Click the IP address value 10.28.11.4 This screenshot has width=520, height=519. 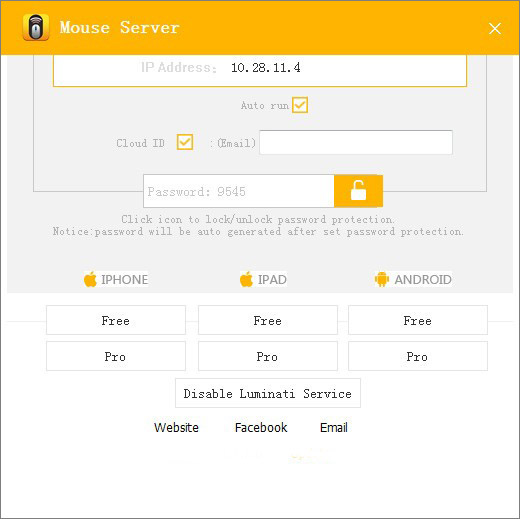[x=266, y=68]
